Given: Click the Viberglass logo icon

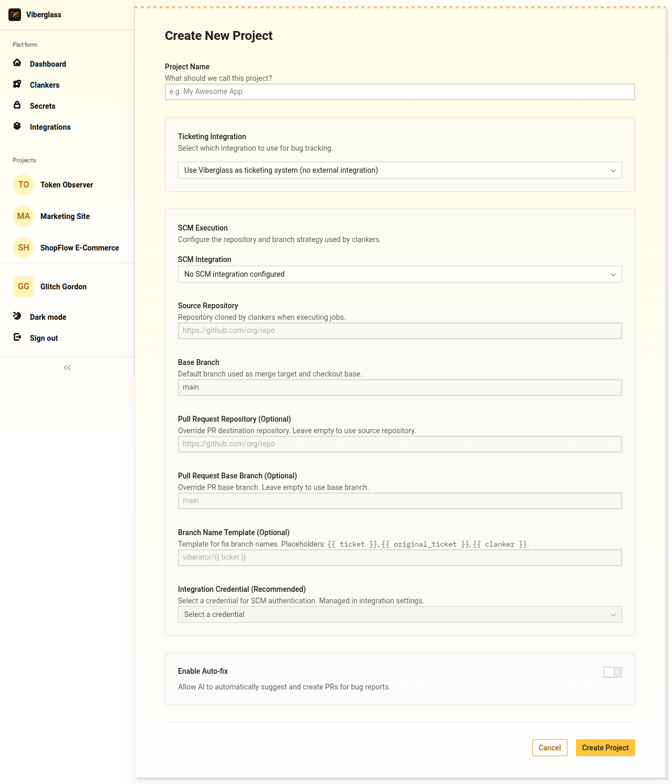Looking at the screenshot, I should click(15, 15).
